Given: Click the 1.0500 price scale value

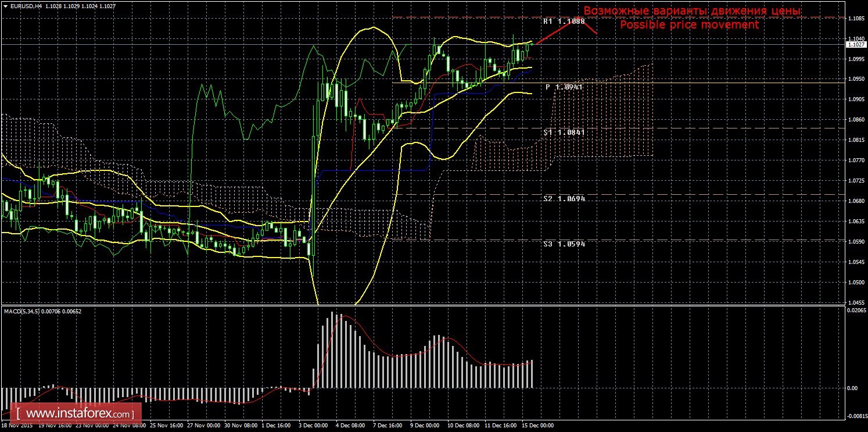Looking at the screenshot, I should click(856, 283).
